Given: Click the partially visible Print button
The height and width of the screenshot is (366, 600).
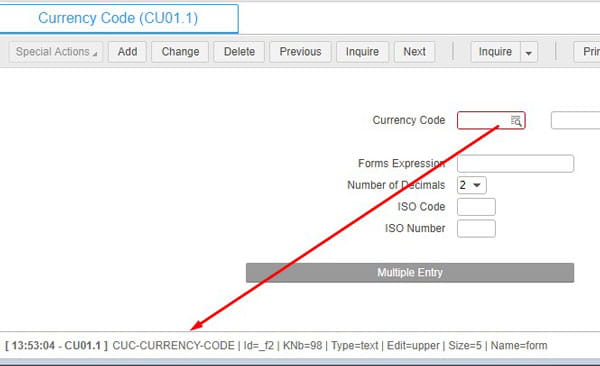Looking at the screenshot, I should (x=587, y=52).
